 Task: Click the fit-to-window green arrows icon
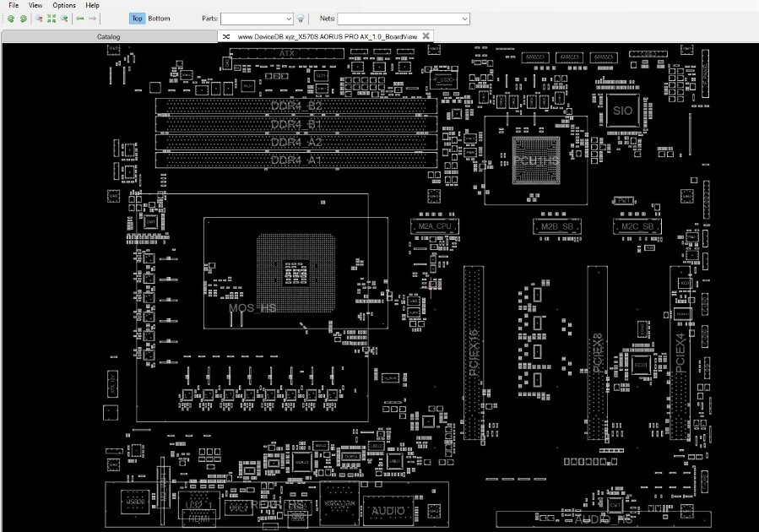pos(52,19)
